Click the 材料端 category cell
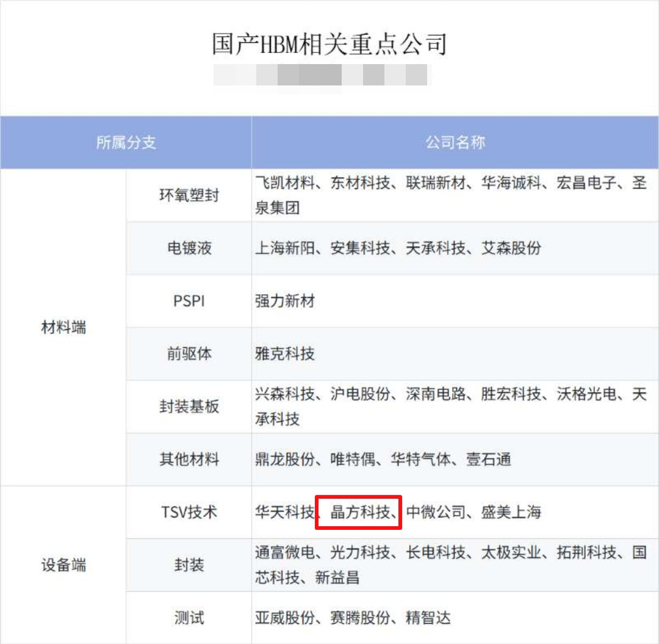This screenshot has width=659, height=644. (x=63, y=327)
